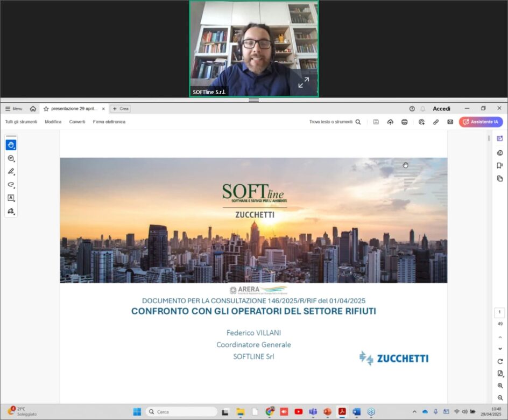
Task: Open the comments panel in right sidebar
Action: [500, 152]
